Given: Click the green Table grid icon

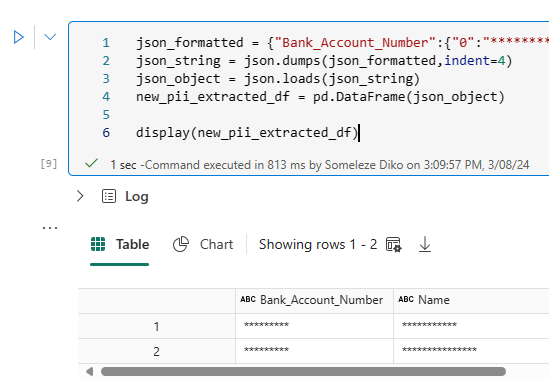Looking at the screenshot, I should (98, 244).
